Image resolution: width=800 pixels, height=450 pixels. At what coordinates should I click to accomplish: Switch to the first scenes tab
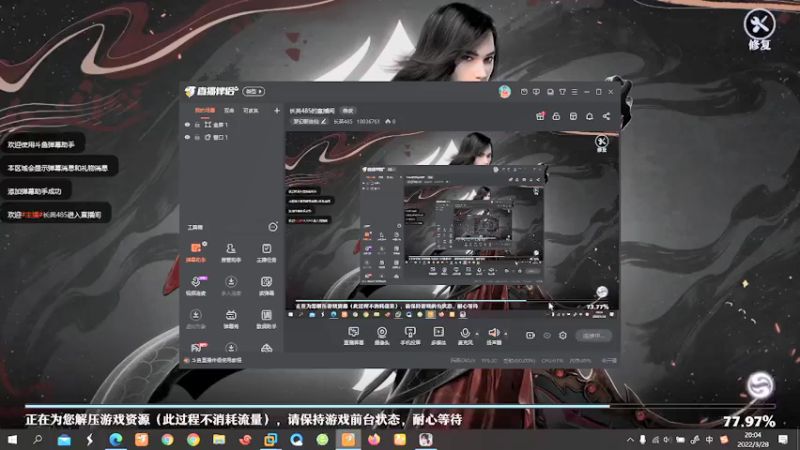tap(205, 111)
